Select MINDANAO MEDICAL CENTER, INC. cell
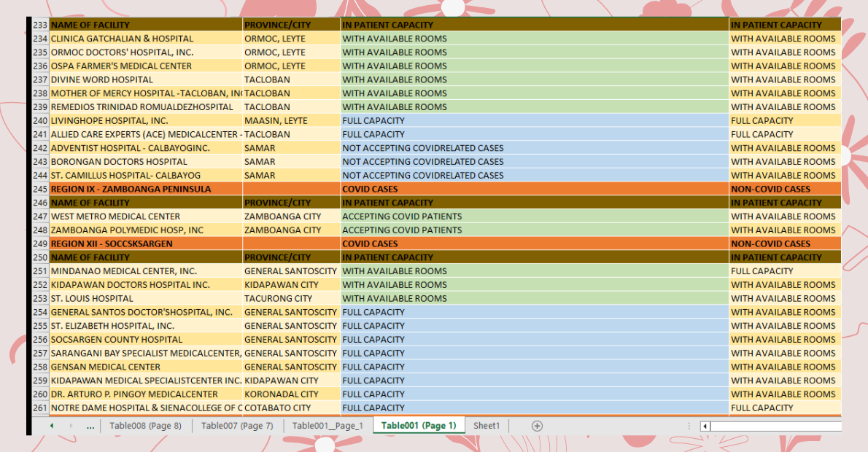 tap(146, 271)
